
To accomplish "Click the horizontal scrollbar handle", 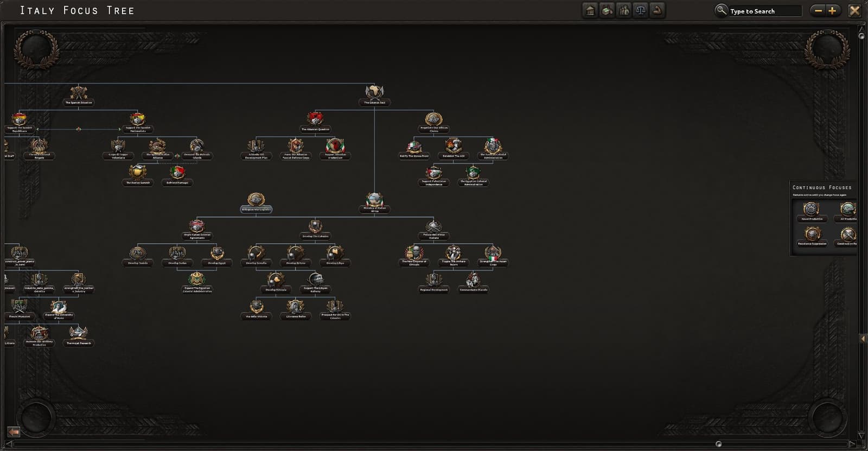I will [x=718, y=444].
